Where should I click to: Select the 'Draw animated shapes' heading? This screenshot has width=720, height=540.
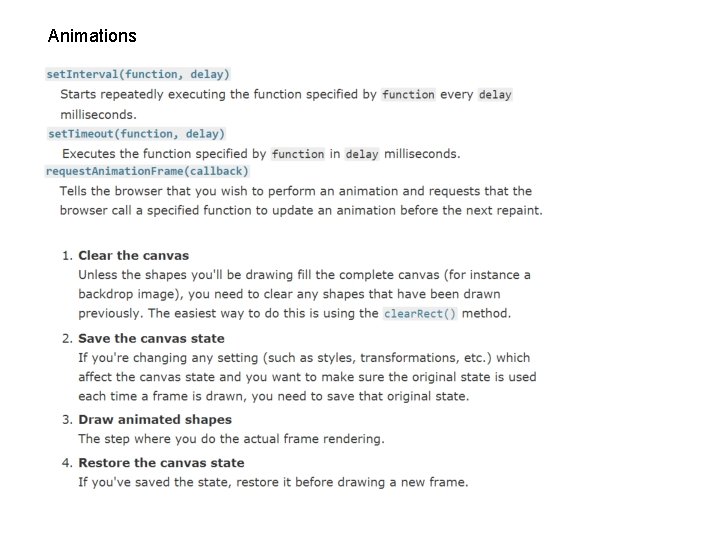[x=154, y=420]
